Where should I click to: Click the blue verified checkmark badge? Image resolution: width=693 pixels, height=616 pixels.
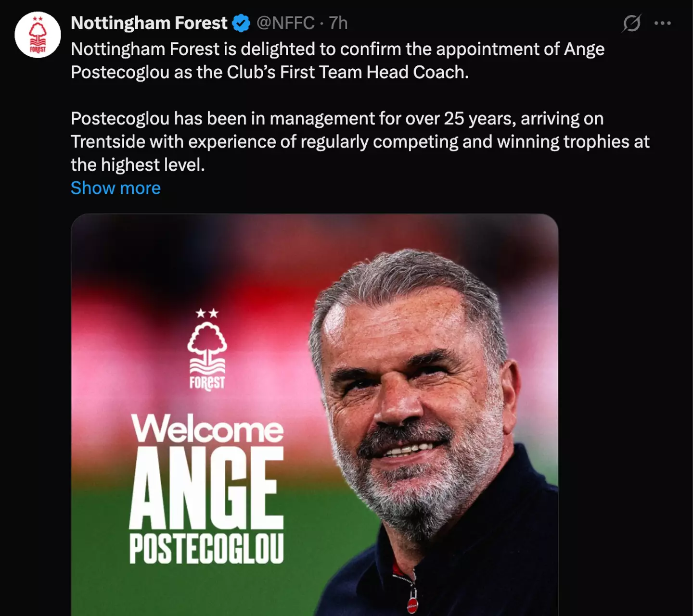click(241, 22)
